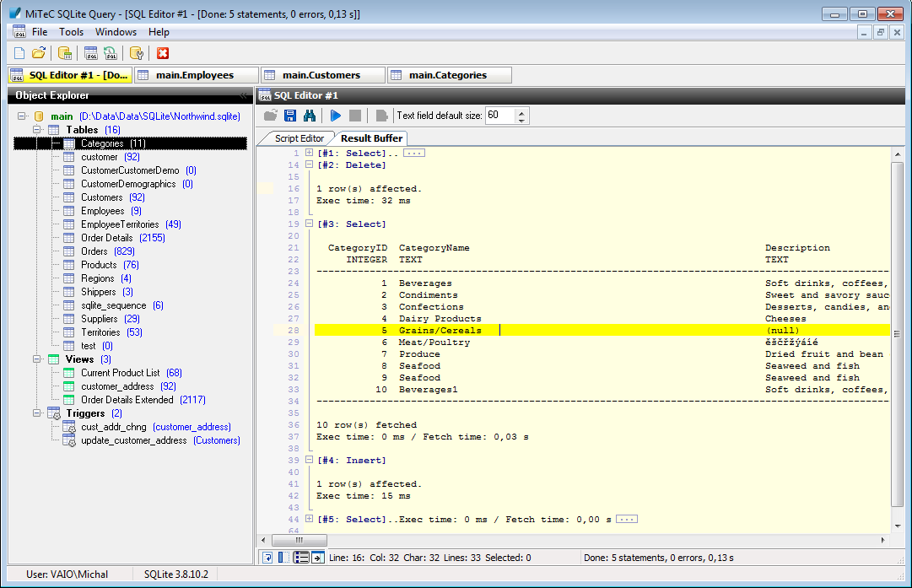Image resolution: width=912 pixels, height=588 pixels.
Task: Expand the #1: Select result block
Action: point(310,153)
